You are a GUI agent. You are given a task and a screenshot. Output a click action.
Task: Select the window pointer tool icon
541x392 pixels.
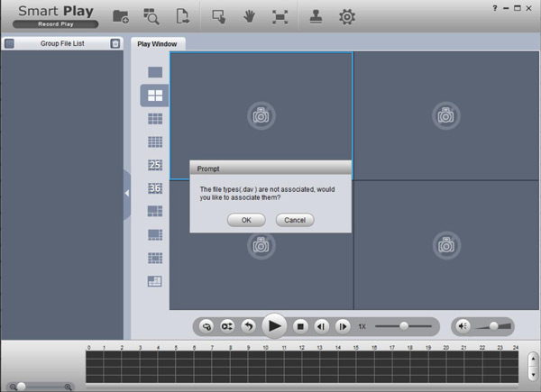[219, 16]
